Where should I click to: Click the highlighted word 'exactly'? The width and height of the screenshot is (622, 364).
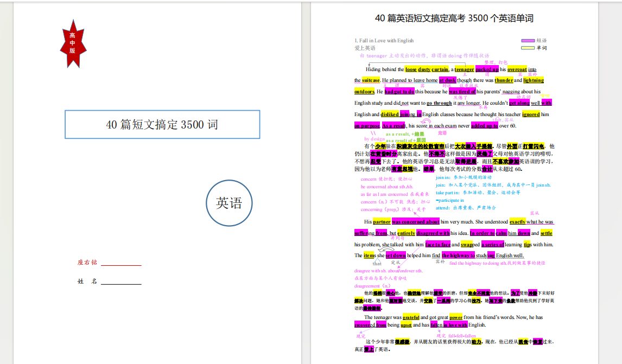[517, 222]
